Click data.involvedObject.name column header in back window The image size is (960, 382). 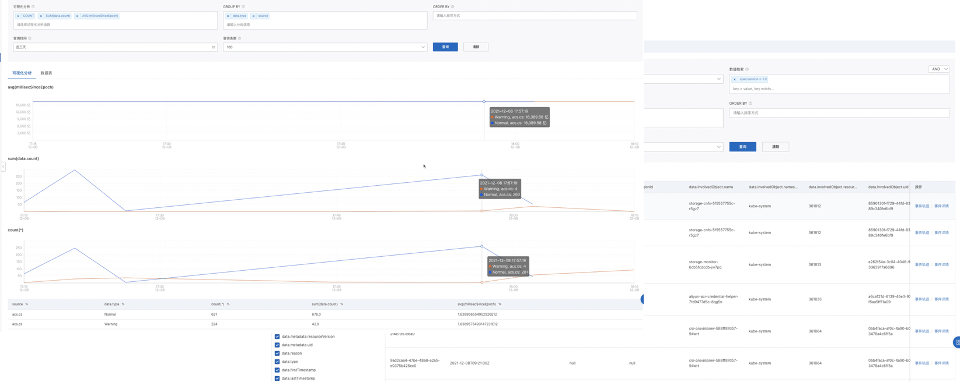click(711, 187)
